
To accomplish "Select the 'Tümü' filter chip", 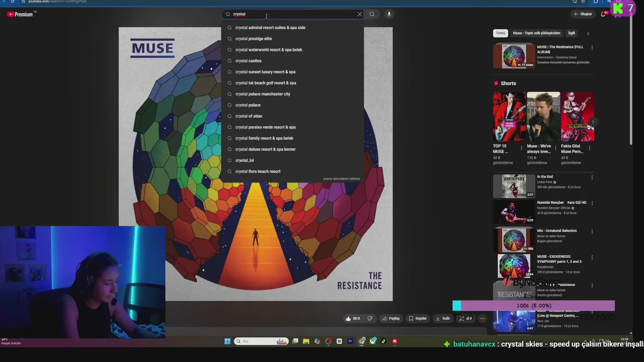I will point(501,33).
